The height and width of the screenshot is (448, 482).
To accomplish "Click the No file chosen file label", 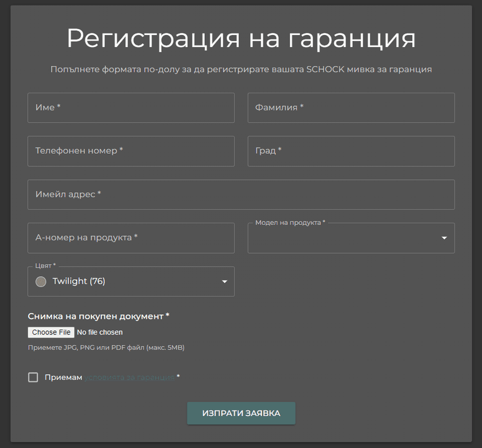I will [x=100, y=332].
